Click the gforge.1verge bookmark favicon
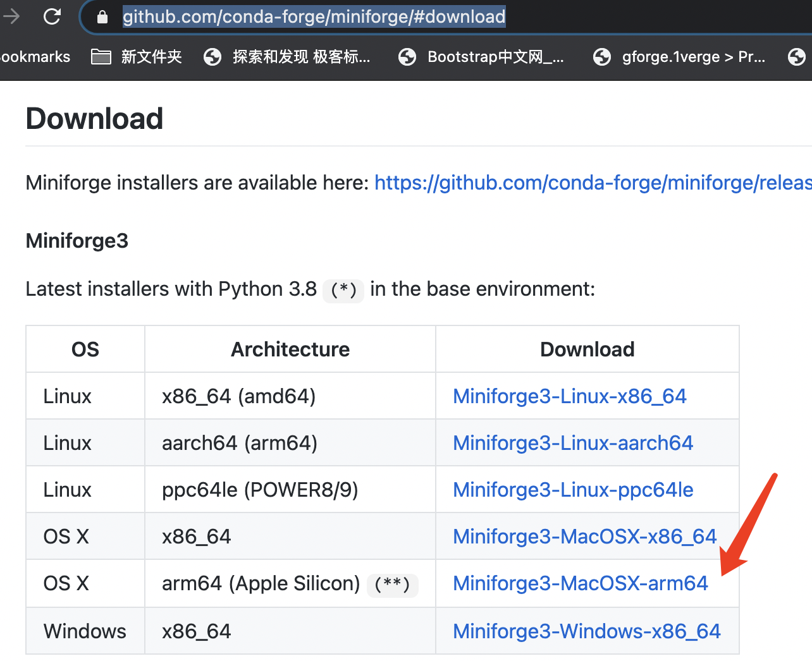 click(x=602, y=57)
